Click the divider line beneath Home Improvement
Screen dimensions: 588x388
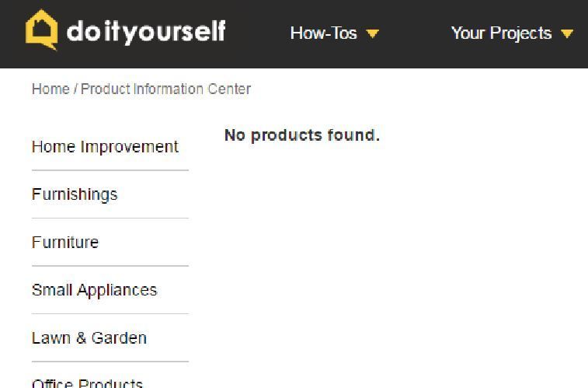110,170
